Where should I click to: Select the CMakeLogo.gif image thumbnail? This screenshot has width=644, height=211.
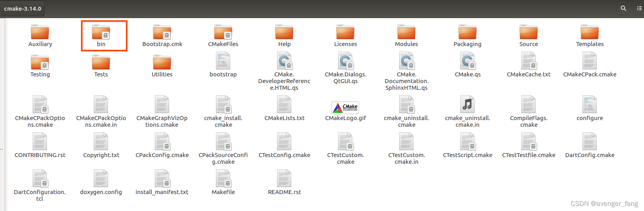click(345, 107)
